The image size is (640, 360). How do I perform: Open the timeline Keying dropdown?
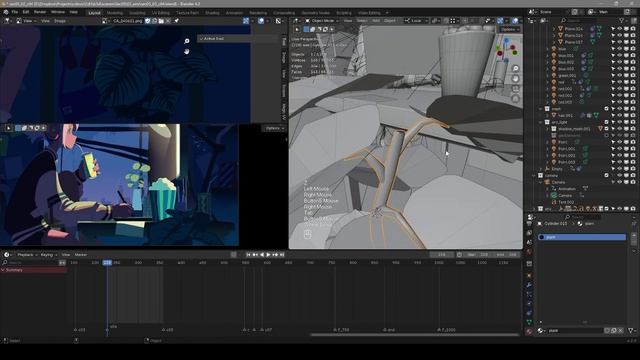49,255
